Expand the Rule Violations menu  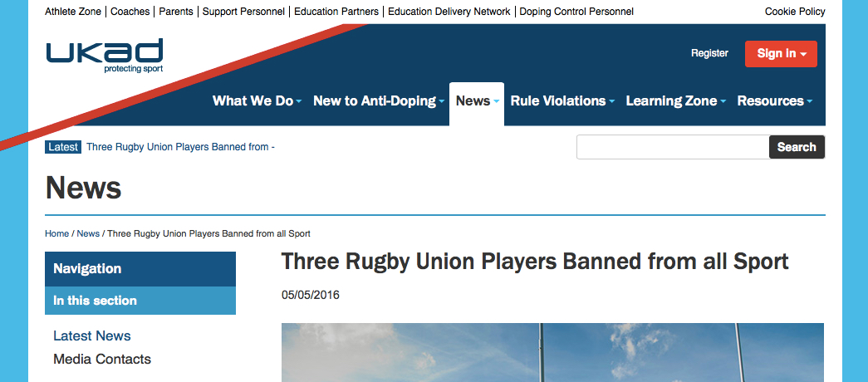[562, 101]
